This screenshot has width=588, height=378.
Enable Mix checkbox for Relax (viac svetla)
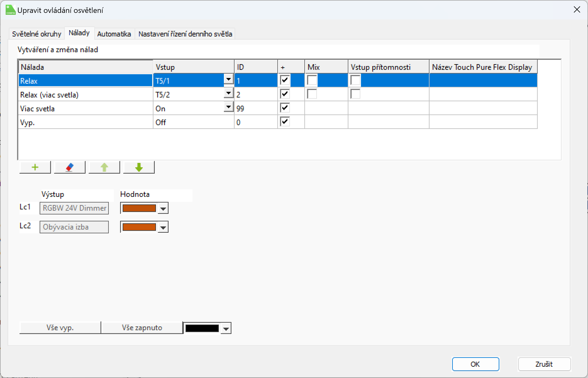pyautogui.click(x=312, y=94)
